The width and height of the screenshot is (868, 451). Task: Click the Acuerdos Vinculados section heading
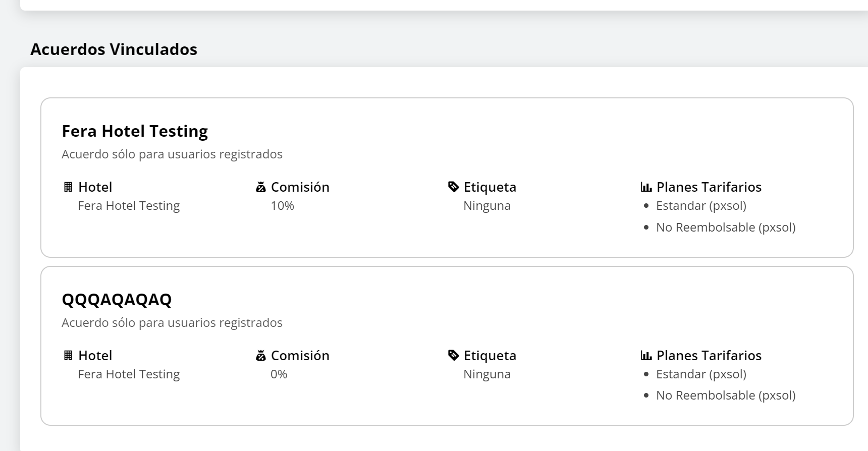pos(114,49)
